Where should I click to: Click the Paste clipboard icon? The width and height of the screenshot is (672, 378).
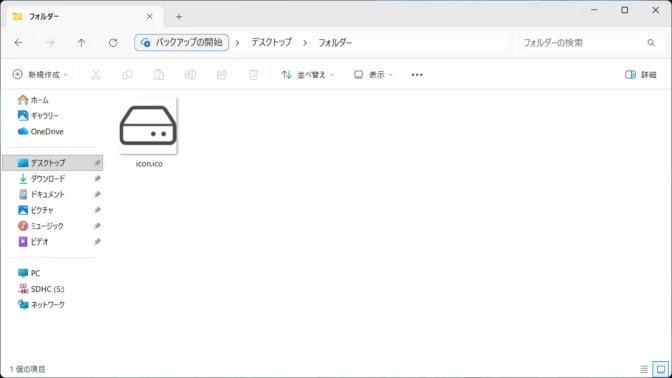pos(159,75)
